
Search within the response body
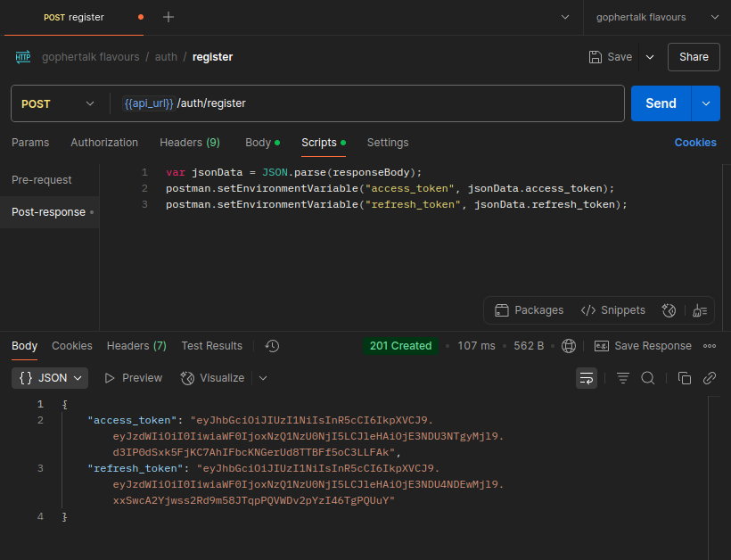click(648, 378)
